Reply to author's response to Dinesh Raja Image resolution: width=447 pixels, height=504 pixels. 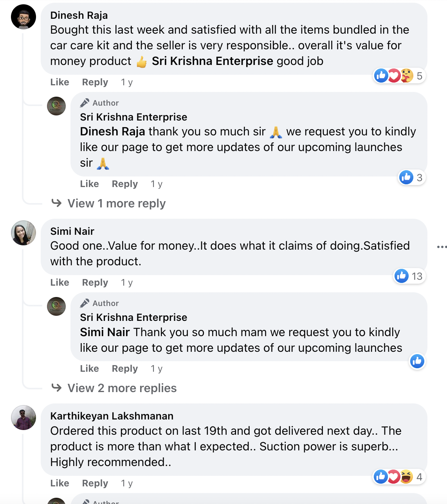(124, 184)
